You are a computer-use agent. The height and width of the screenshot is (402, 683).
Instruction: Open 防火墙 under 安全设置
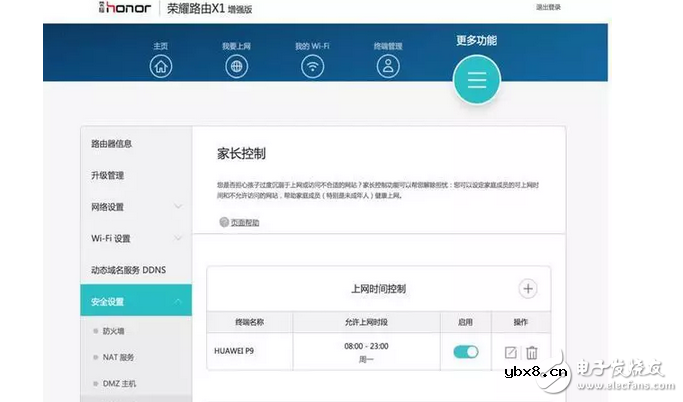113,331
